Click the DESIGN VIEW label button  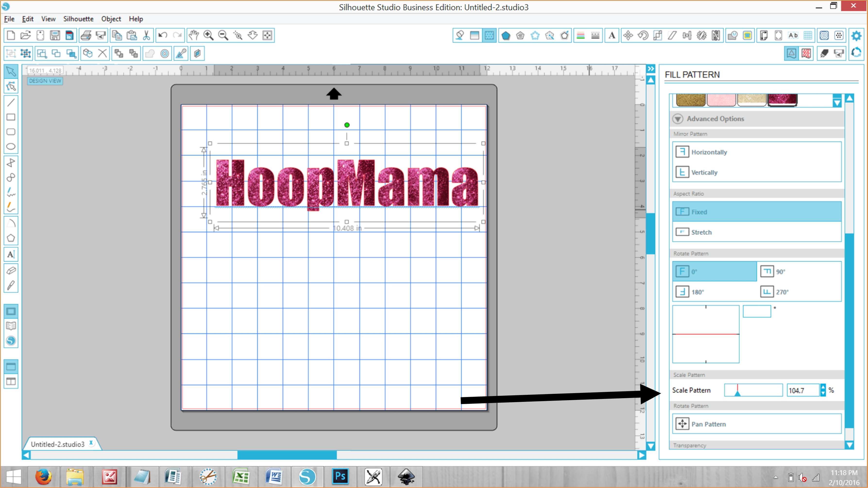[x=45, y=81]
